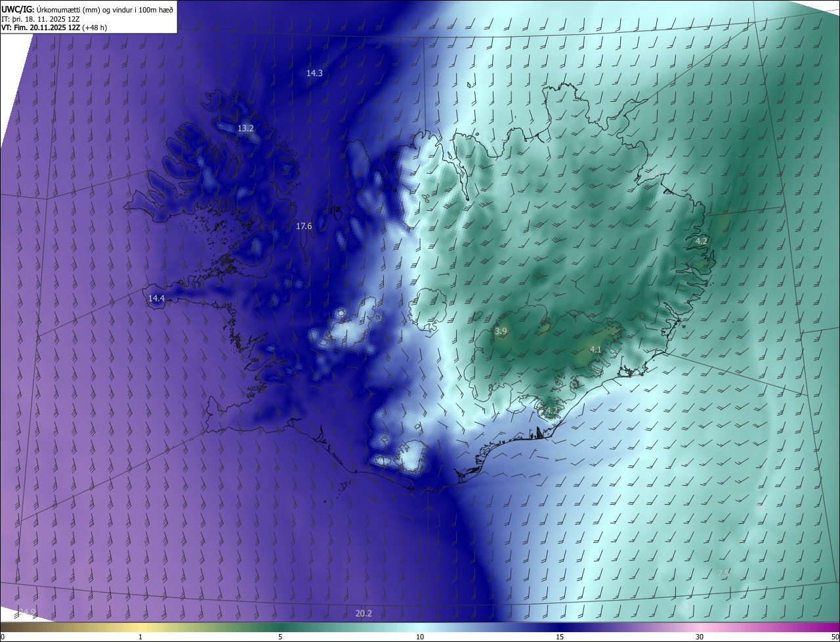840x642 pixels.
Task: Click the 1 tick on the color scale
Action: coord(140,637)
